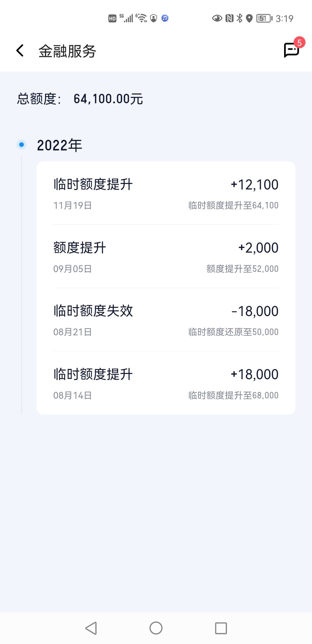This screenshot has width=312, height=644.
Task: Tap the 金融服务 page title
Action: point(67,51)
